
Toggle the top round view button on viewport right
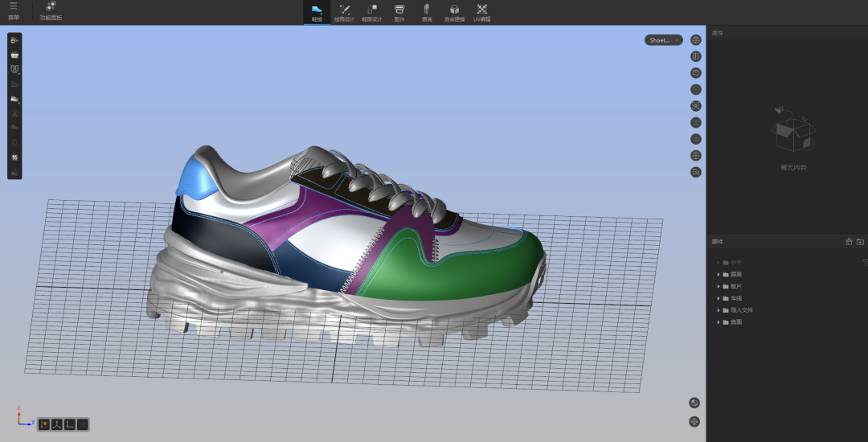click(x=696, y=39)
